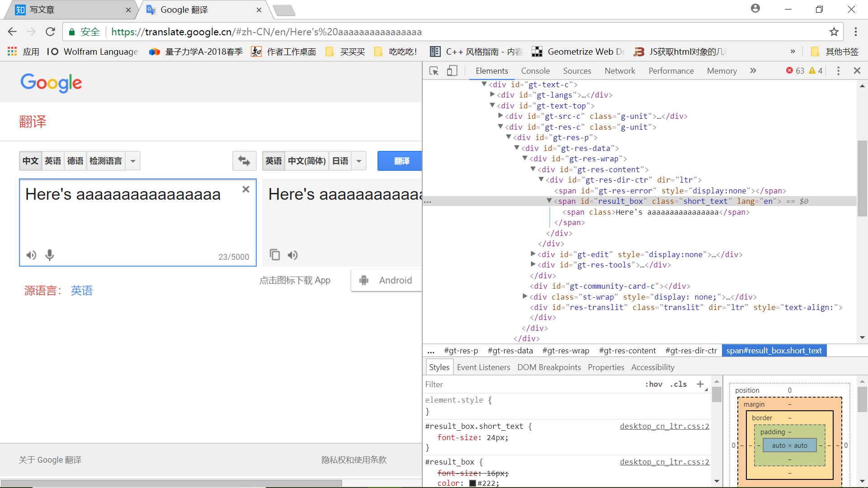Click the yellow warning count icon showing 4
This screenshot has height=488, width=868.
[x=812, y=70]
